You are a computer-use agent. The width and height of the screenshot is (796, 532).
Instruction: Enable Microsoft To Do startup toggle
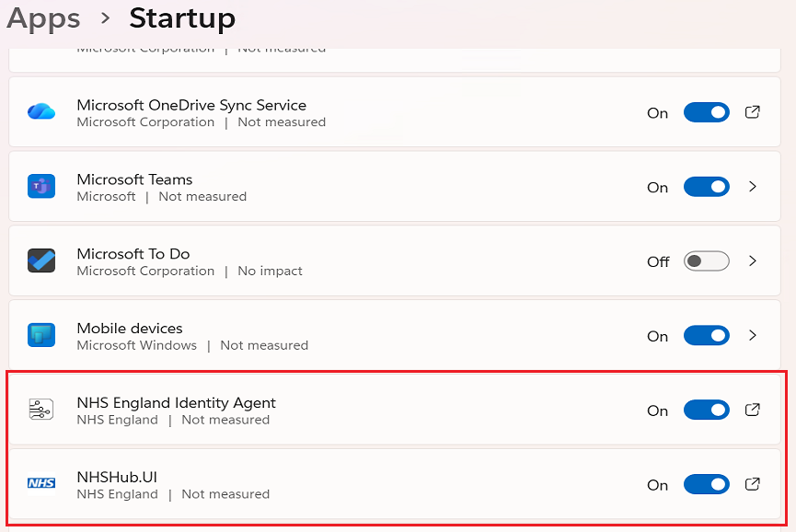(x=706, y=261)
